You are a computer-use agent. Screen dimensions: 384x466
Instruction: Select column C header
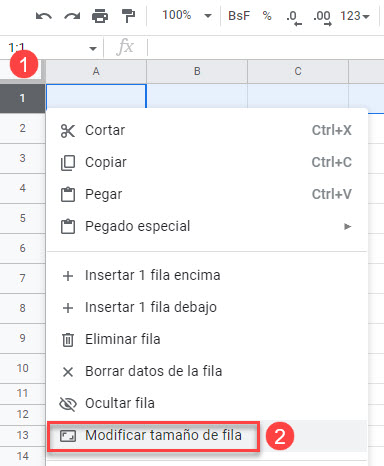298,71
